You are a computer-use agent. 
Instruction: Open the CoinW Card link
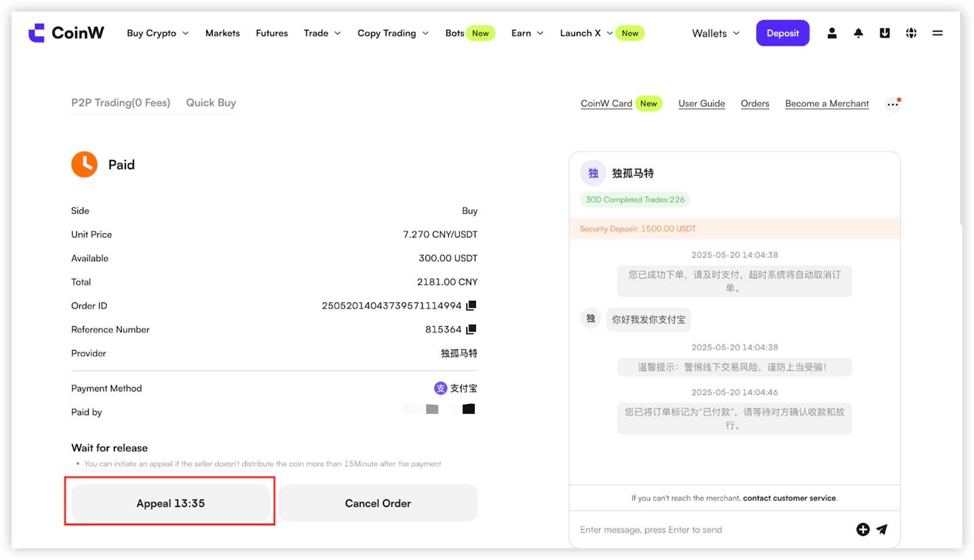(x=606, y=103)
